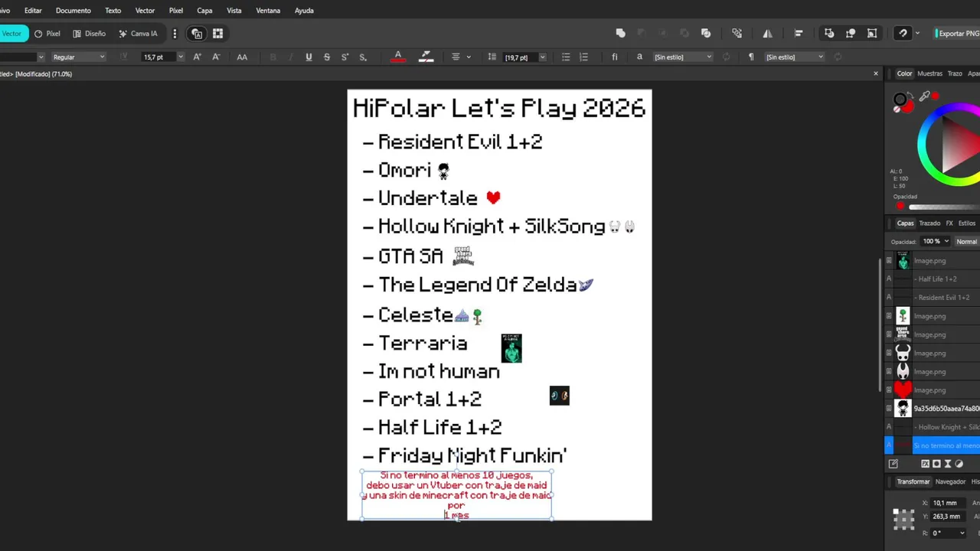980x551 pixels.
Task: Click the insert target icon beside the grid
Action: click(x=197, y=34)
